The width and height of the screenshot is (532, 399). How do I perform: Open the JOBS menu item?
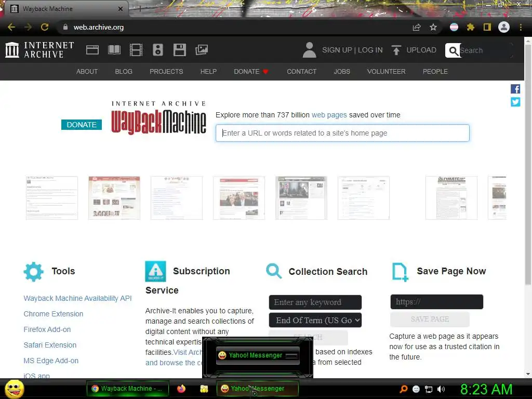(342, 72)
